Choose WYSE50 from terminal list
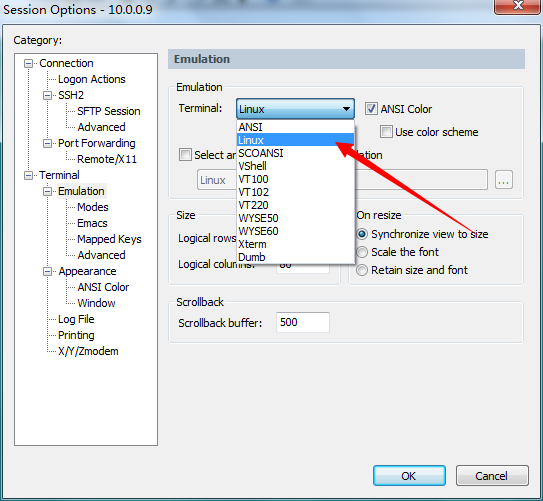Viewport: 543px width, 501px height. click(x=295, y=218)
